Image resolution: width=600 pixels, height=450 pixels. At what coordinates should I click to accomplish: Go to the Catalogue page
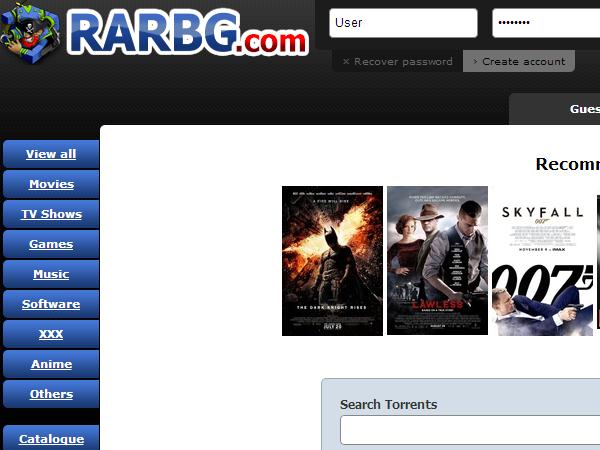[51, 438]
